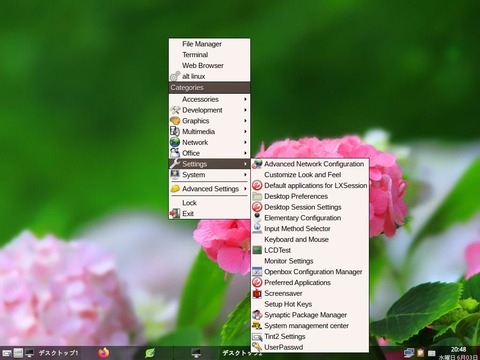Open Keyboard and Mouse settings
Screen dimensions: 480x360
[x=310, y=239]
